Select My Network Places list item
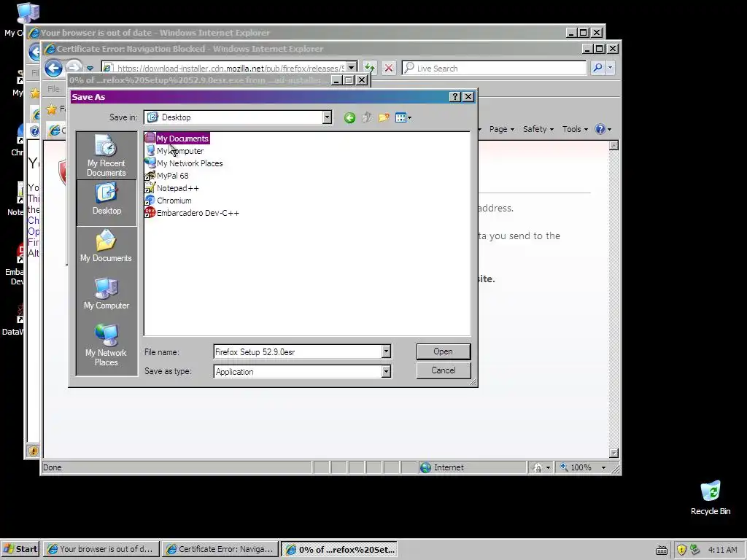The image size is (747, 560). click(184, 163)
